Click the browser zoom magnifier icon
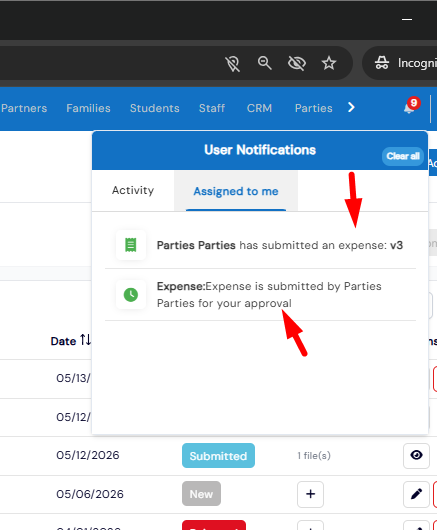Image resolution: width=437 pixels, height=530 pixels. pos(264,63)
